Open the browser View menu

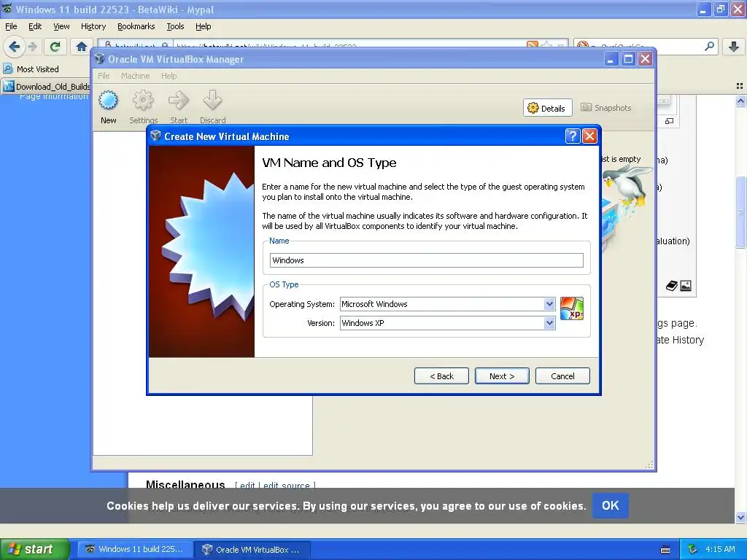click(x=61, y=26)
